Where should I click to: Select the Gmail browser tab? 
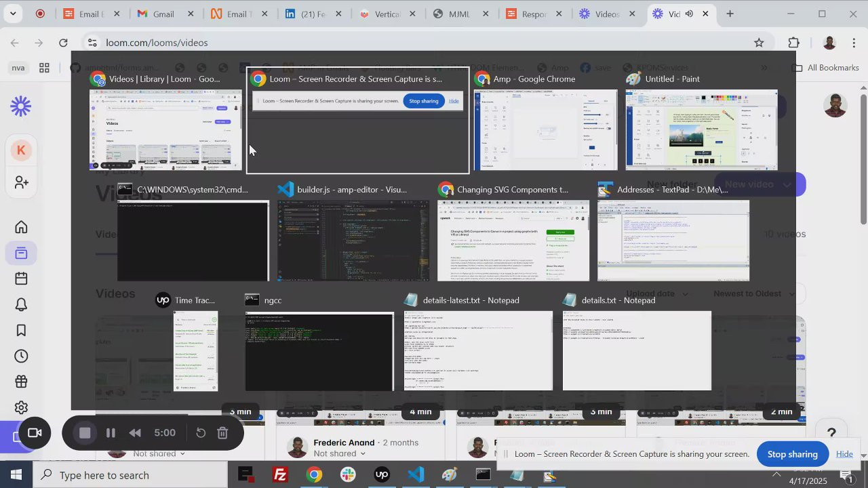point(165,14)
